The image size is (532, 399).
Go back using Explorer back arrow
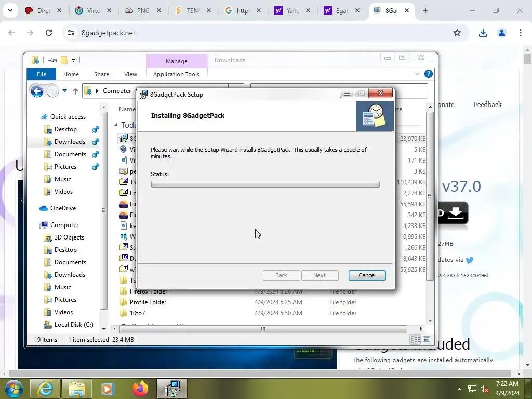[x=37, y=91]
